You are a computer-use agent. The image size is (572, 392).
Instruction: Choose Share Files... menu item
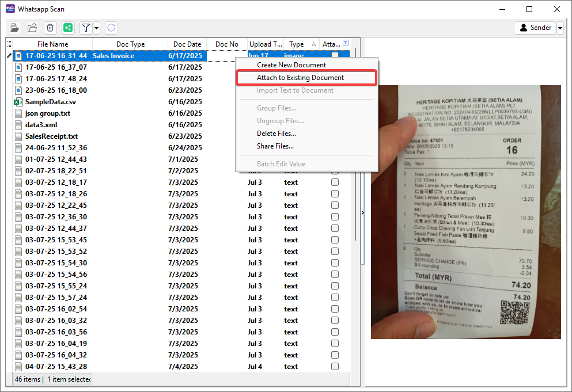coord(306,146)
